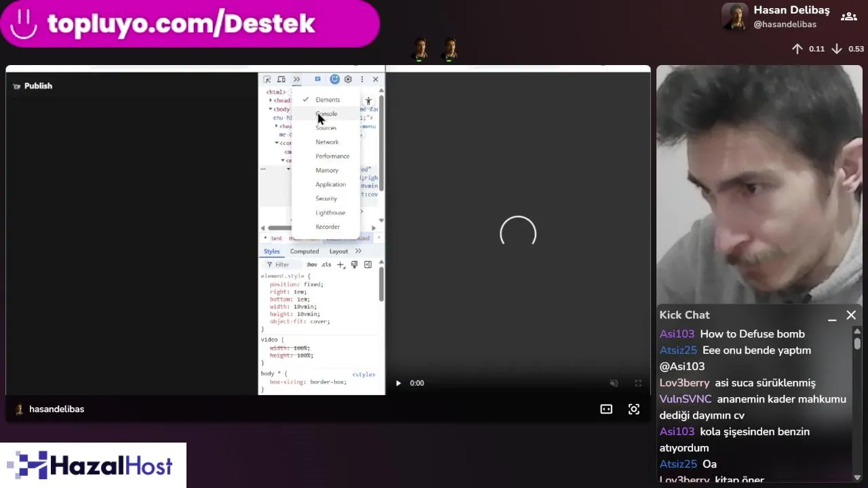Choose Memory from the panel list

pos(327,171)
